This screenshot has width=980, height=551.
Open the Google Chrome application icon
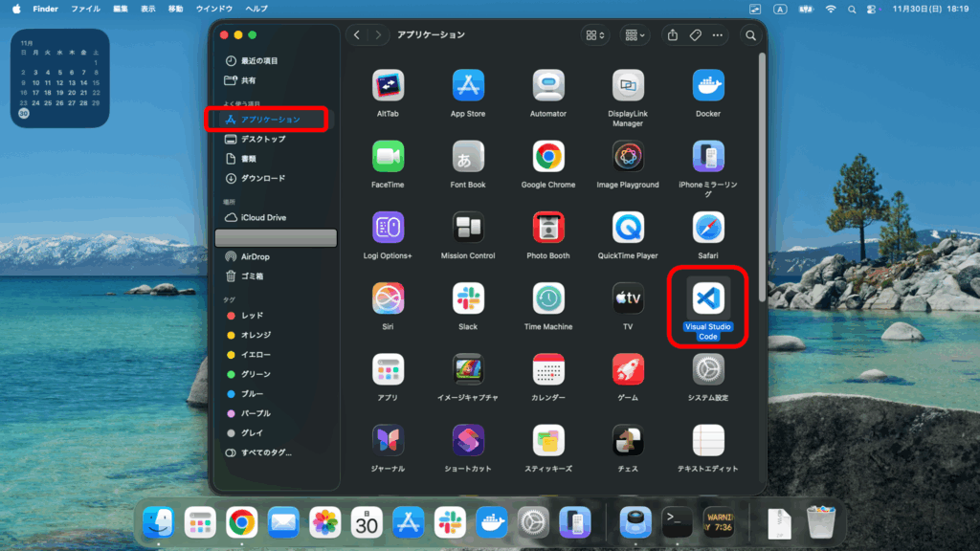[x=548, y=156]
